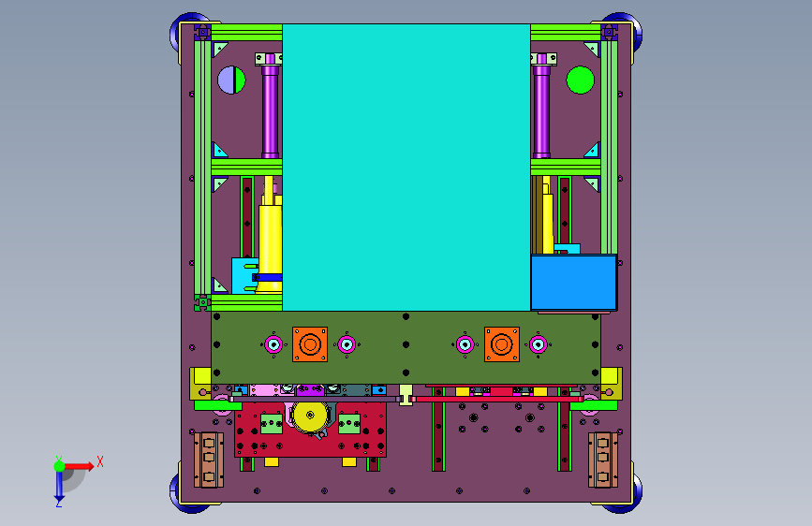Pick the right orange square flange
This screenshot has width=812, height=526.
[x=502, y=344]
